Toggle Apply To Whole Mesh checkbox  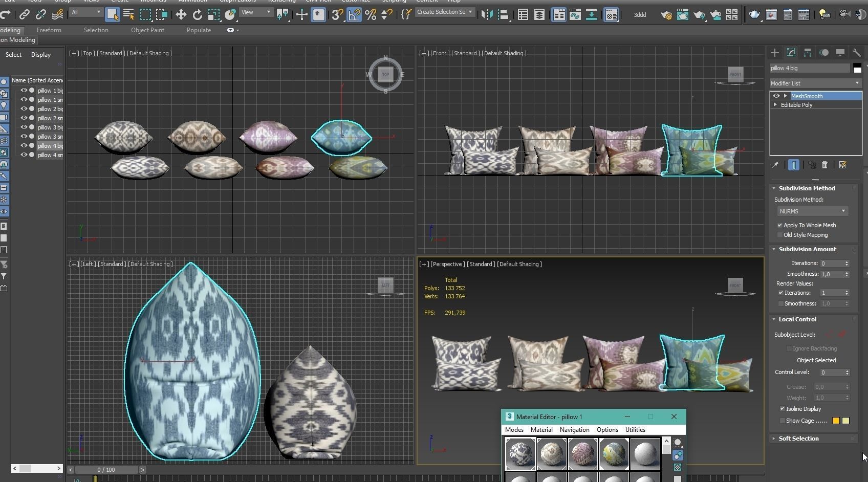click(x=780, y=225)
